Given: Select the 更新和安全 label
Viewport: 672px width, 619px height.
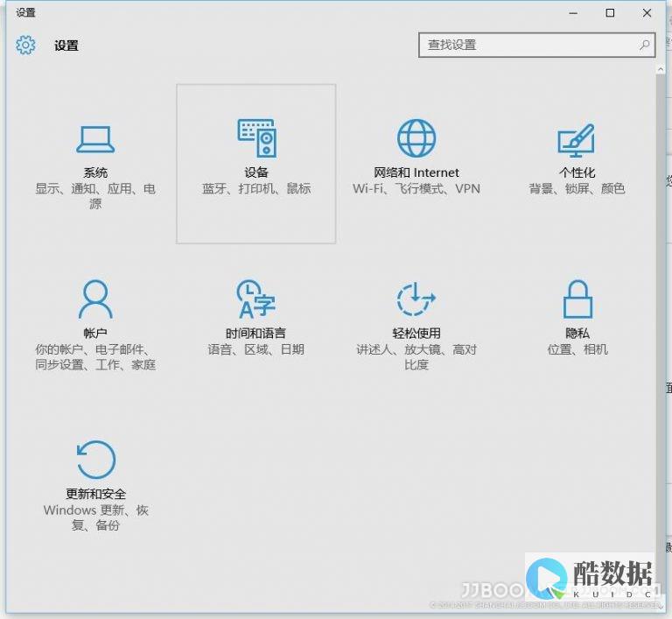Looking at the screenshot, I should [x=95, y=494].
